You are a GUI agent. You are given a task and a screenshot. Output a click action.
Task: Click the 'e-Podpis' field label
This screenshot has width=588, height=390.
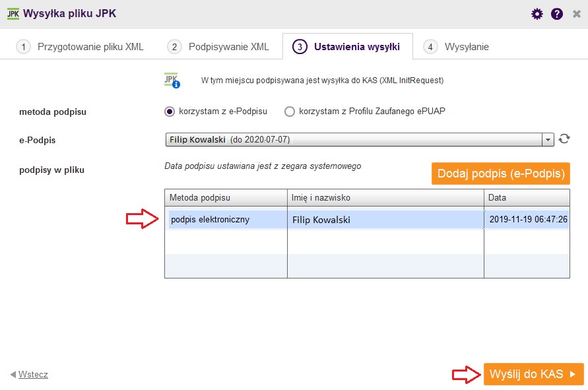point(37,141)
